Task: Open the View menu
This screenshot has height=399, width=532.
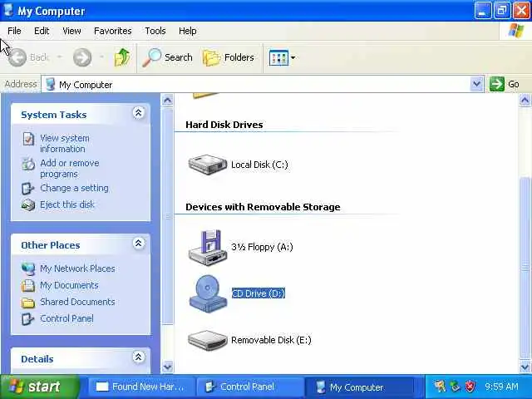Action: pyautogui.click(x=71, y=31)
